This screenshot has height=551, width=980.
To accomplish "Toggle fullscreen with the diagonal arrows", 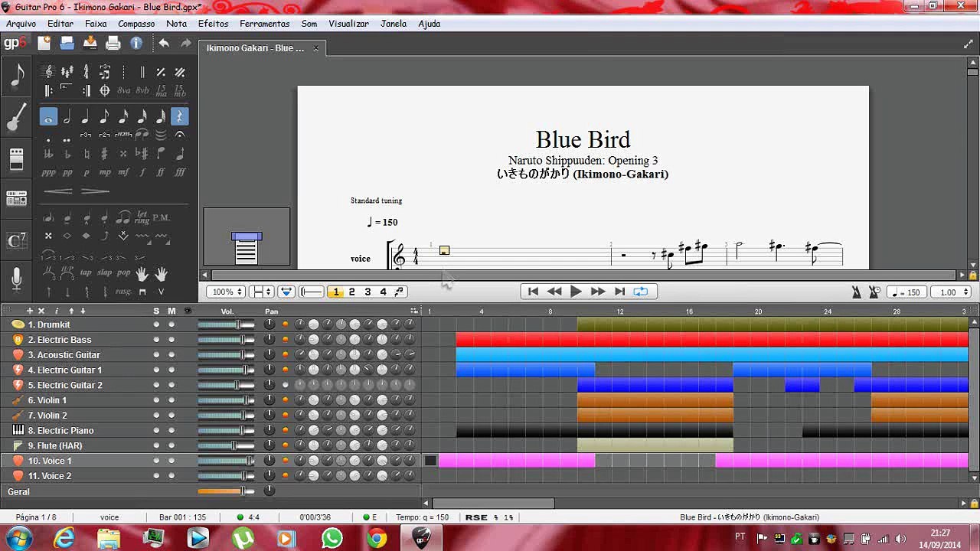I will [969, 44].
